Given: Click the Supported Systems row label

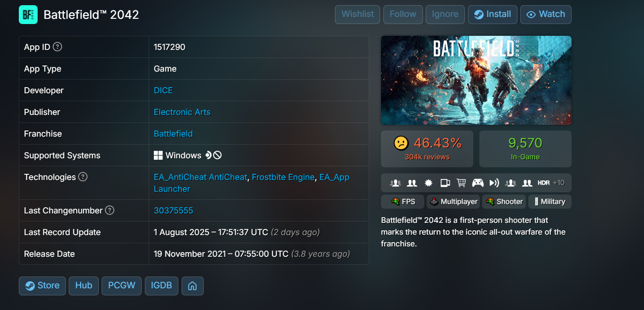Looking at the screenshot, I should [62, 155].
